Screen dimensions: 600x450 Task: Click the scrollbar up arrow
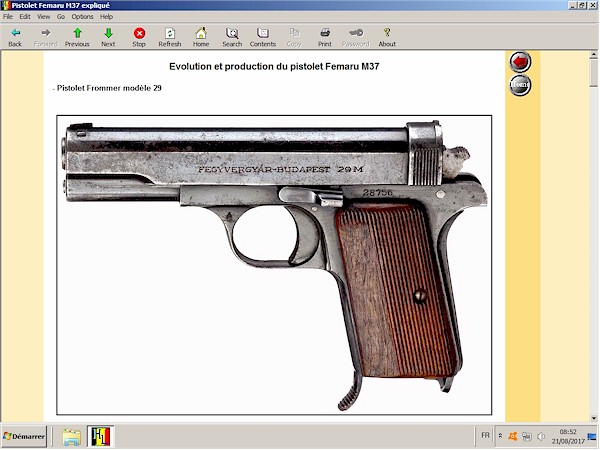coord(593,55)
